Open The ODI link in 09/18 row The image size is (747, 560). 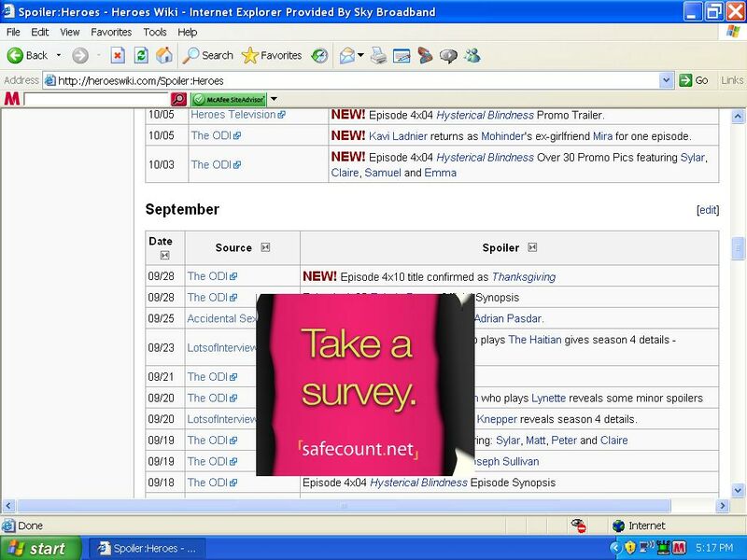[x=212, y=483]
